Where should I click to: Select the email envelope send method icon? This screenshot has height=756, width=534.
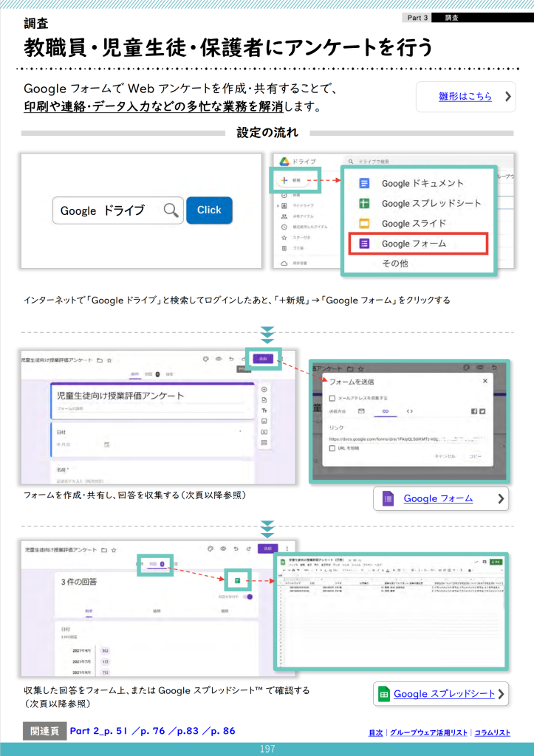tap(361, 410)
